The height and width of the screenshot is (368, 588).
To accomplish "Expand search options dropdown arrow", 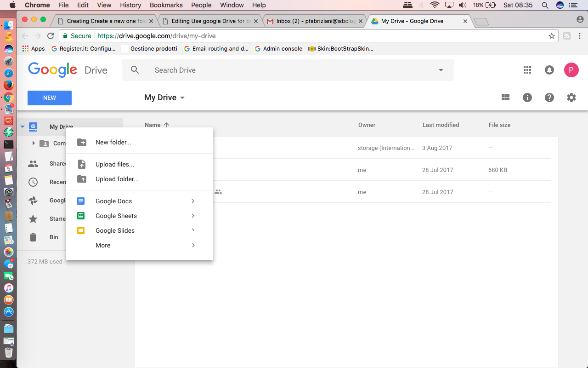I will pyautogui.click(x=441, y=70).
